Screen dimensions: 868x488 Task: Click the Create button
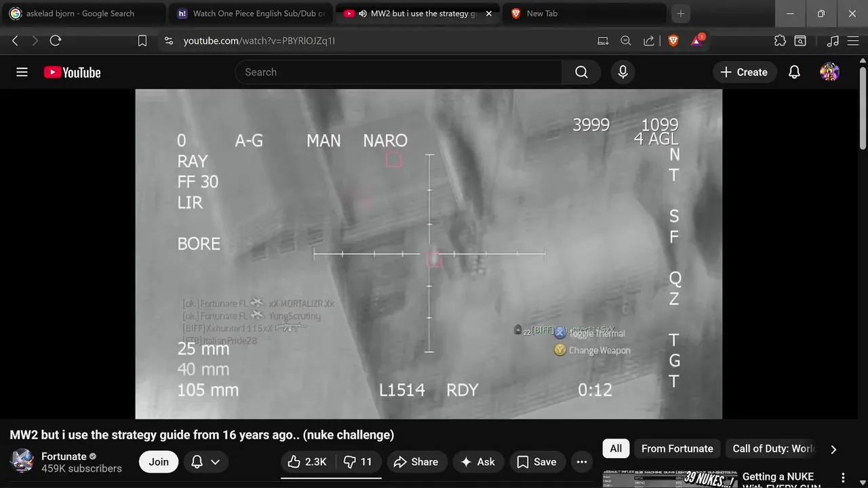(x=744, y=72)
